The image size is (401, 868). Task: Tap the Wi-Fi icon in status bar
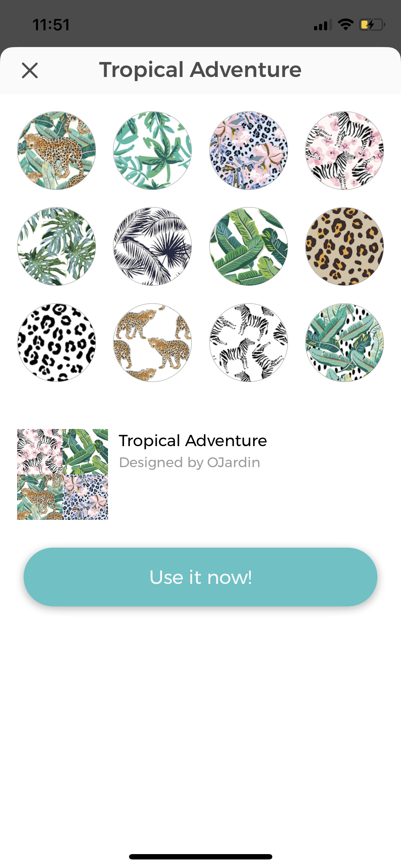click(x=345, y=25)
